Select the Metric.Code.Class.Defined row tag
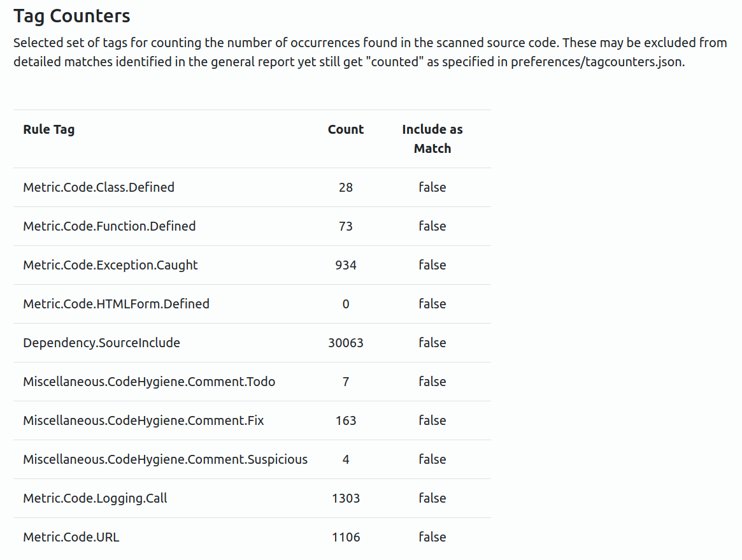The width and height of the screenshot is (742, 560). pyautogui.click(x=99, y=187)
